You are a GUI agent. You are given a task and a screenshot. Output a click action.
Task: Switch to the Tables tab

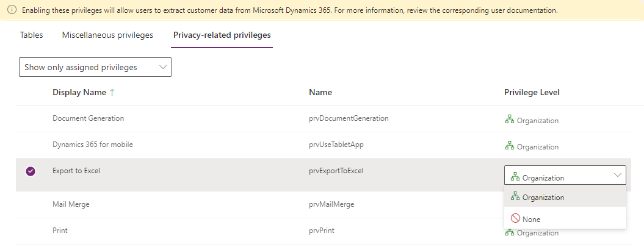click(31, 35)
